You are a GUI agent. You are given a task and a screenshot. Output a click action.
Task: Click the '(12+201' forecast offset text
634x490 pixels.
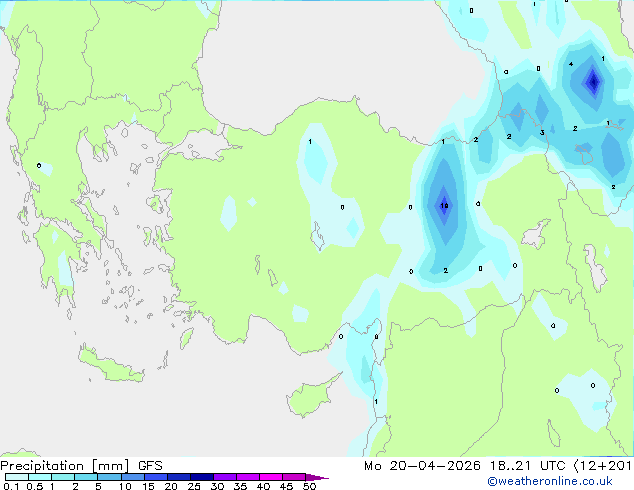(x=603, y=466)
